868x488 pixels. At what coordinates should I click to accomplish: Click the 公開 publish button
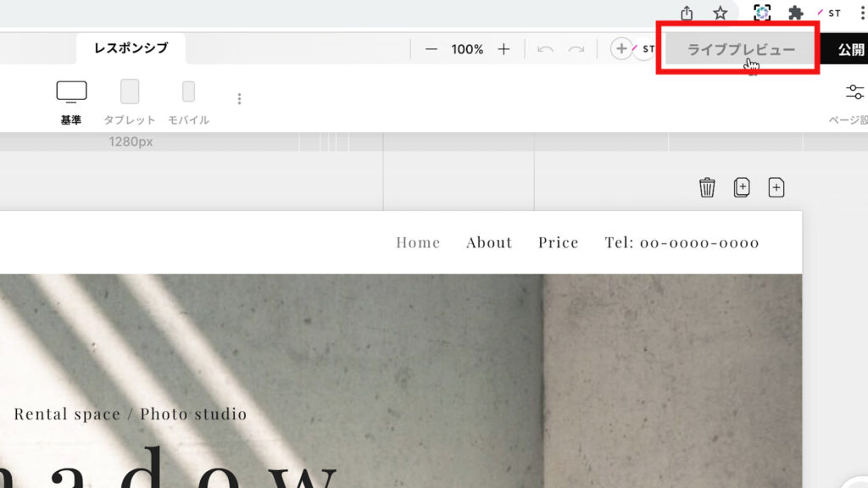coord(845,49)
